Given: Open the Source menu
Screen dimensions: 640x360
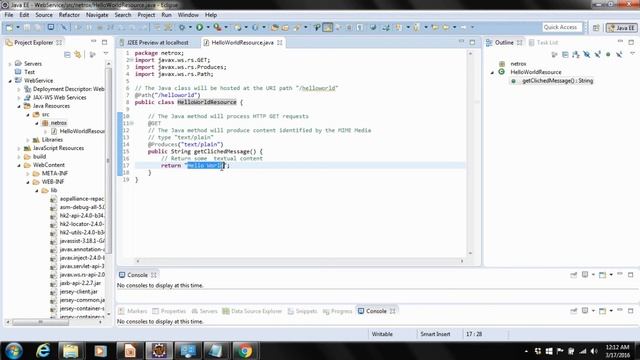Looking at the screenshot, I should (44, 15).
